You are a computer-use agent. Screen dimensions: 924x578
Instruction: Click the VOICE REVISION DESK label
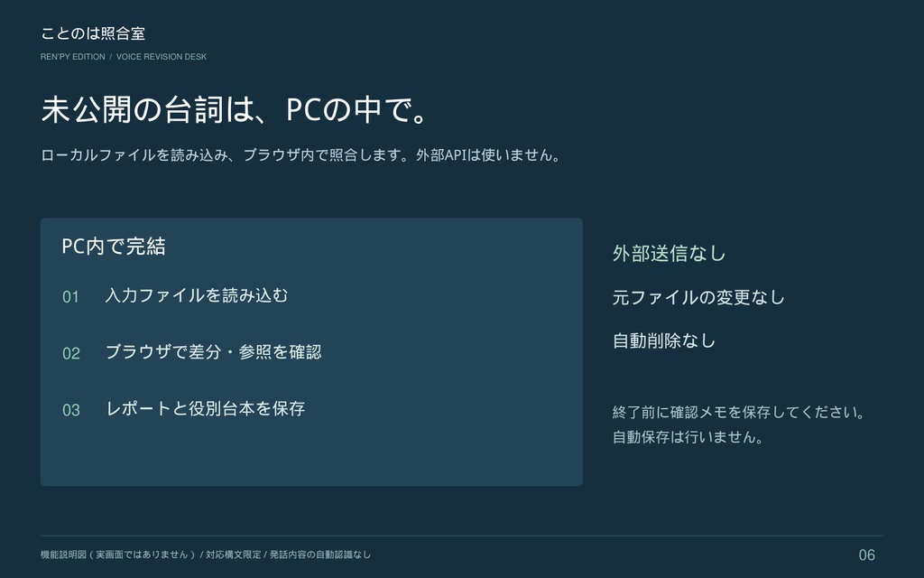(162, 57)
